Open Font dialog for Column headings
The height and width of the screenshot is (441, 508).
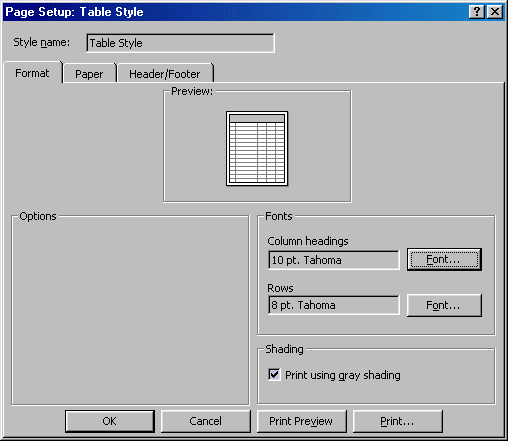pos(444,259)
